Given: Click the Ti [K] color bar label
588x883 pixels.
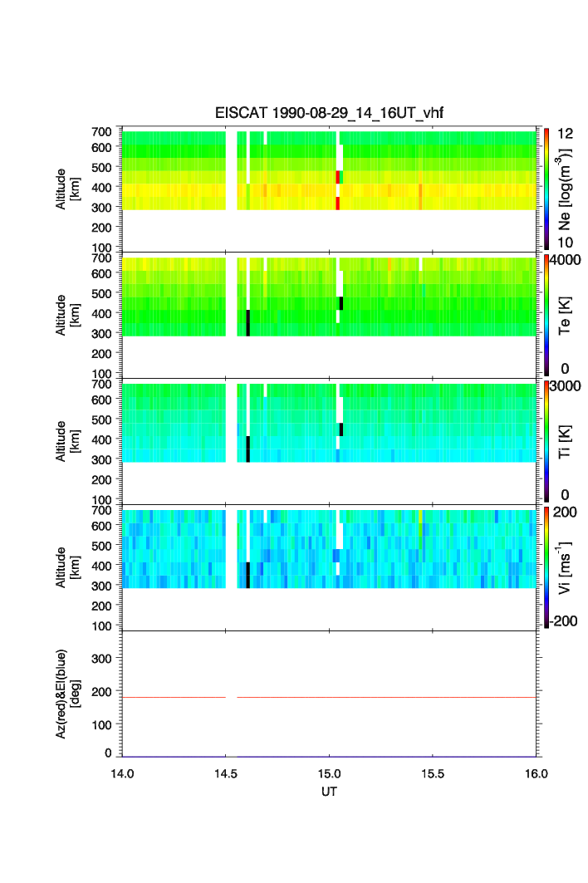Looking at the screenshot, I should click(565, 442).
